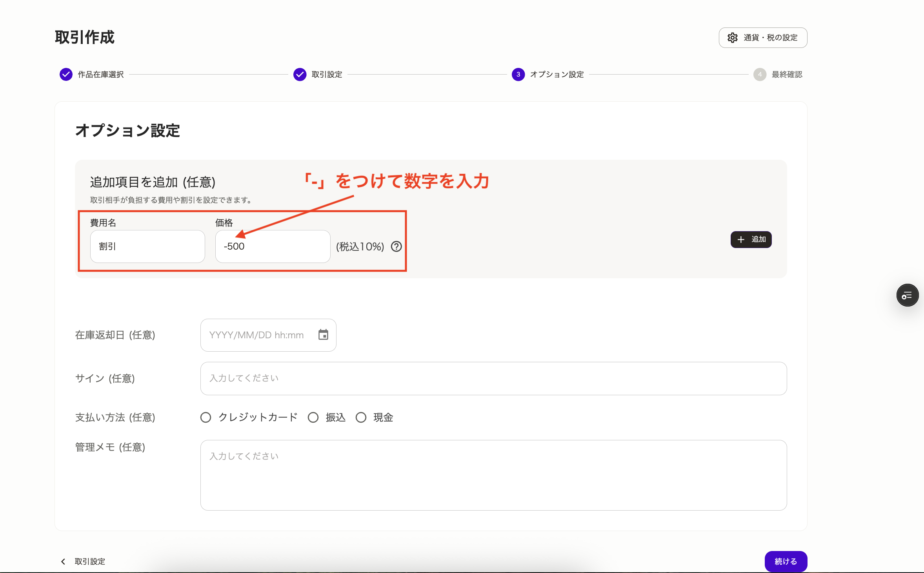The image size is (924, 573).
Task: Select 現金 as payment method
Action: 361,417
